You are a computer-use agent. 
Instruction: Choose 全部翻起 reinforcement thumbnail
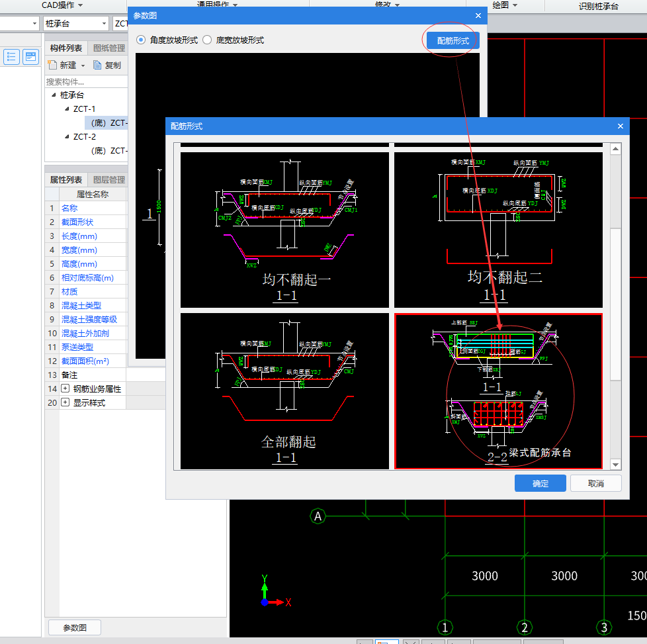[x=284, y=391]
